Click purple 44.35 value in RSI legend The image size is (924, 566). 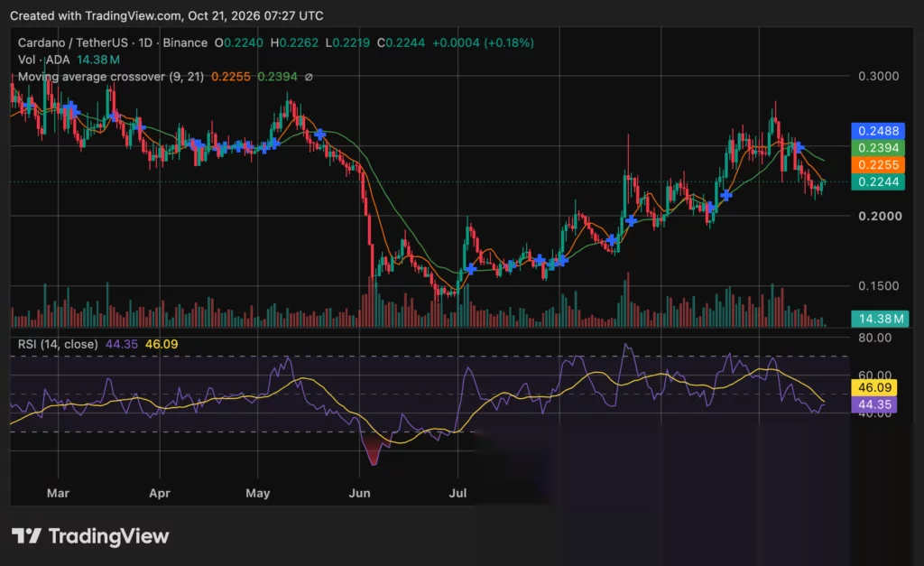point(122,344)
